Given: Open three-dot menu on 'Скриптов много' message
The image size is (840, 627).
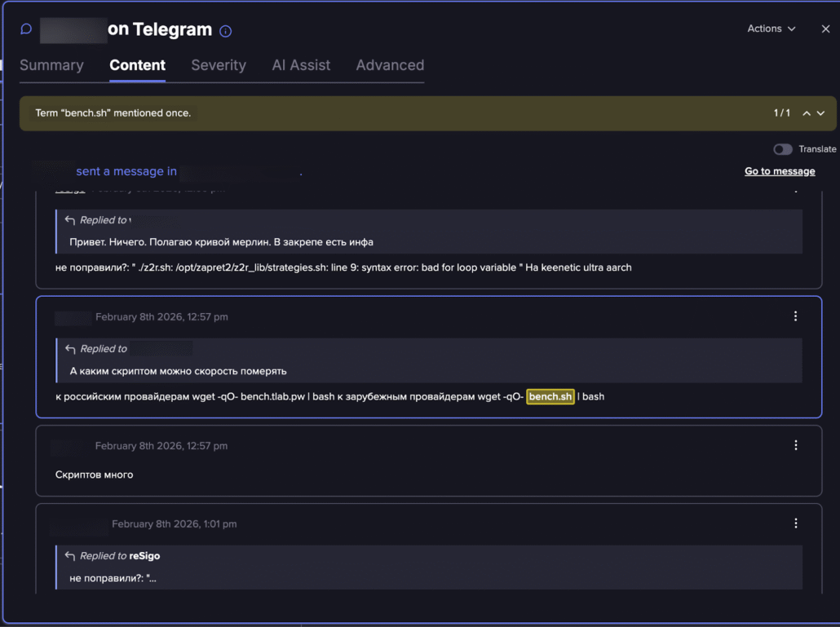Looking at the screenshot, I should (796, 445).
